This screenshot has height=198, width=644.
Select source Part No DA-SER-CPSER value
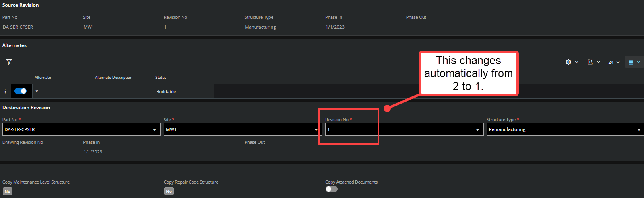click(x=18, y=27)
